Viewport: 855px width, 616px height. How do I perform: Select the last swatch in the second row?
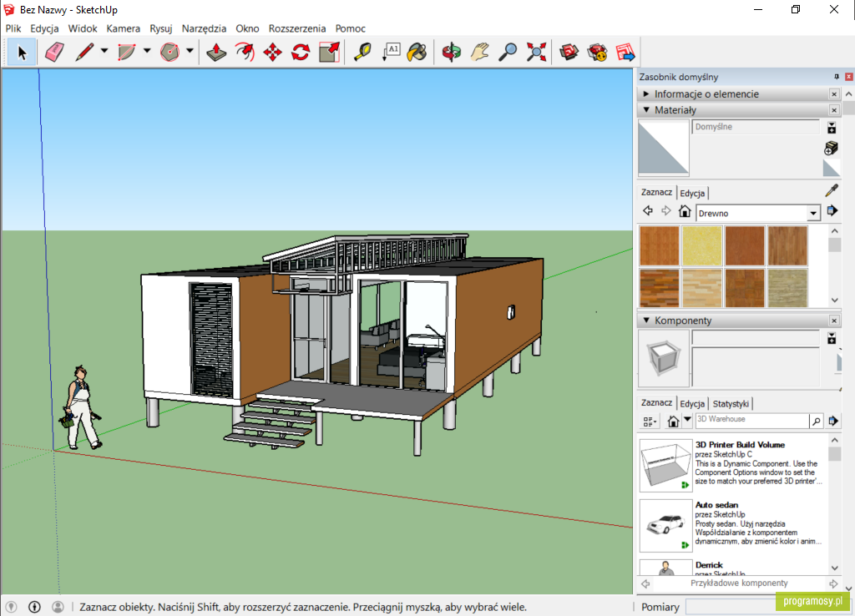[x=787, y=288]
